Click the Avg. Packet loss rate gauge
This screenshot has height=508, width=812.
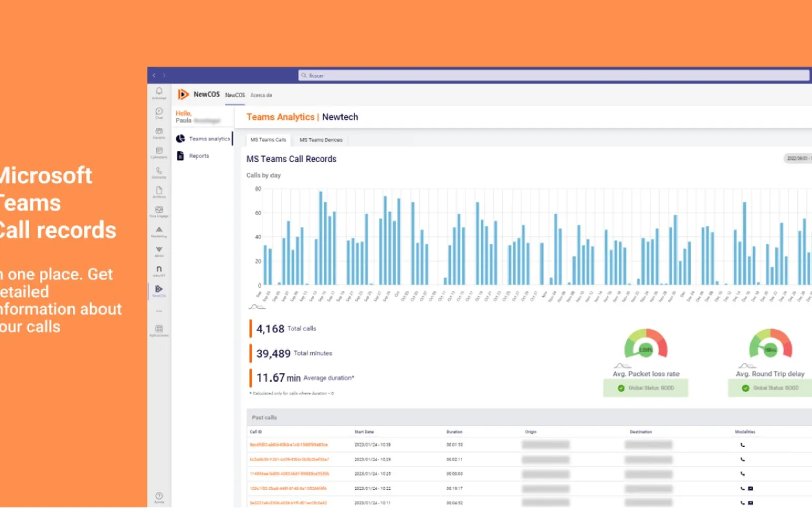(646, 343)
